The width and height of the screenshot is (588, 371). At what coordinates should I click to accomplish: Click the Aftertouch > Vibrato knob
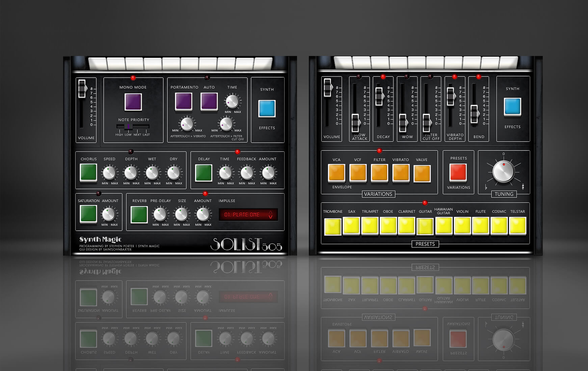(x=187, y=124)
